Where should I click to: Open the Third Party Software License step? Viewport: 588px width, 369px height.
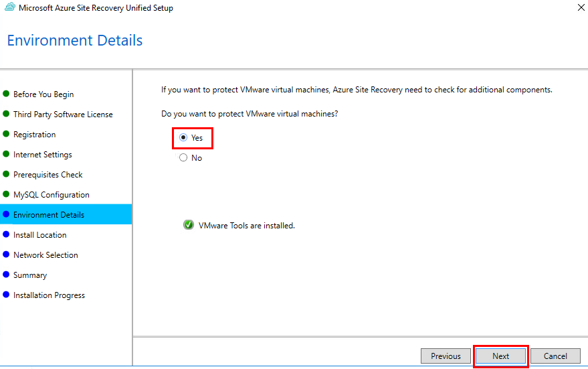63,115
